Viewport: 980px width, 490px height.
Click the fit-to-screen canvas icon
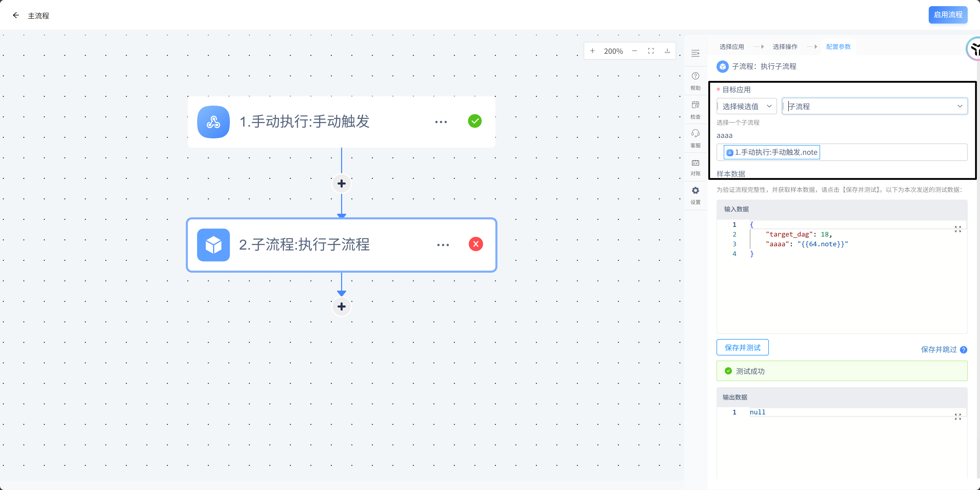(651, 51)
